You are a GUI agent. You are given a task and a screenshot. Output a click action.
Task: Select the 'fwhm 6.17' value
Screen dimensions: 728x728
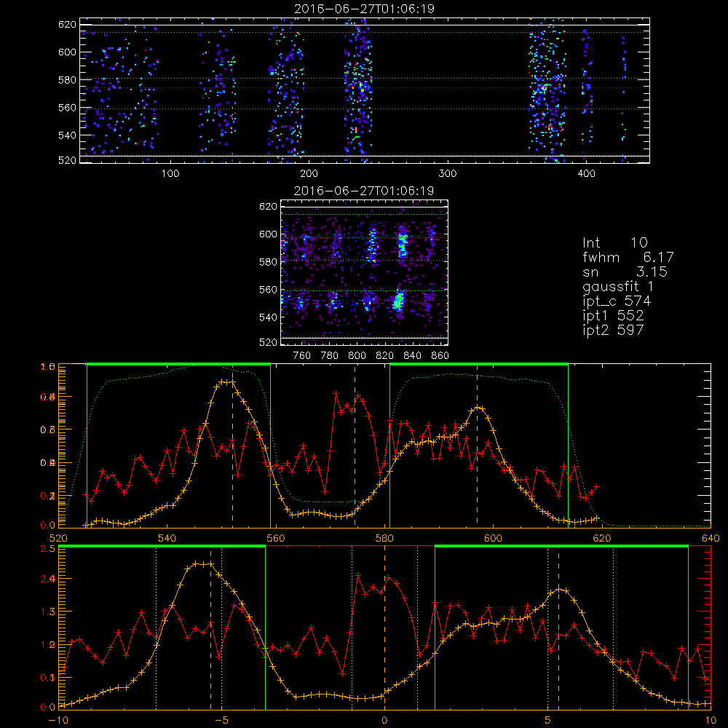pyautogui.click(x=628, y=257)
